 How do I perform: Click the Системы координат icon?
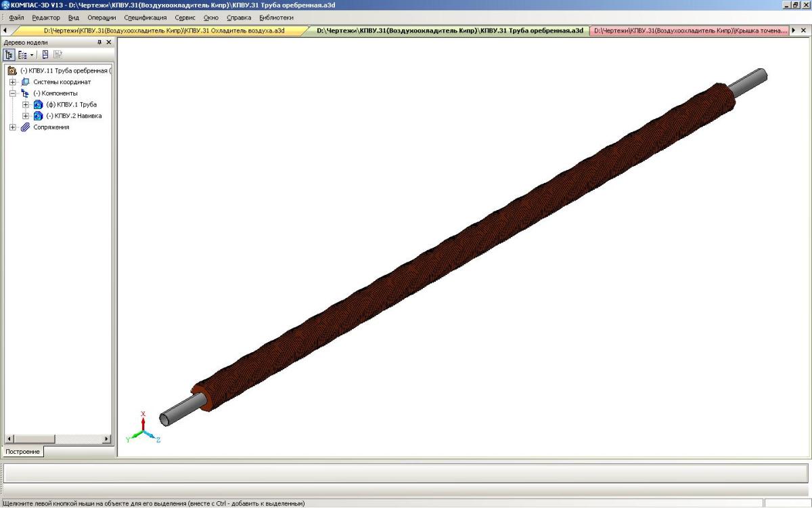pos(25,82)
